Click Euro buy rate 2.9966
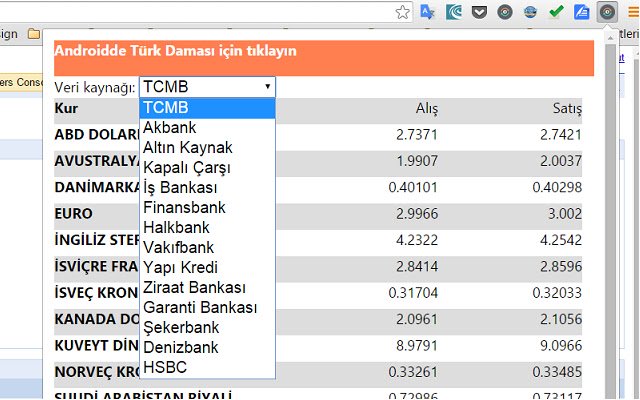 tap(417, 214)
